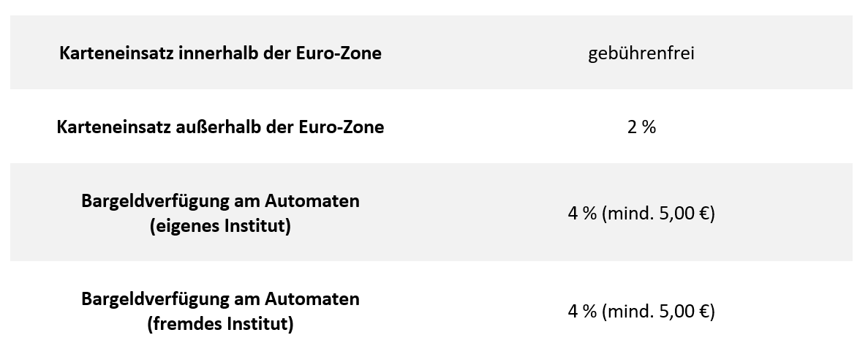Click "Bargeldverfügung am Automaten" heading above fremdes Institut
This screenshot has width=868, height=357.
coord(220,298)
